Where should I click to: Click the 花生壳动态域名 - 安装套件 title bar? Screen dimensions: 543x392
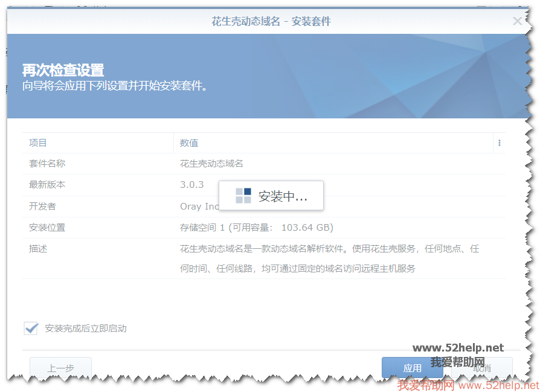coord(271,21)
